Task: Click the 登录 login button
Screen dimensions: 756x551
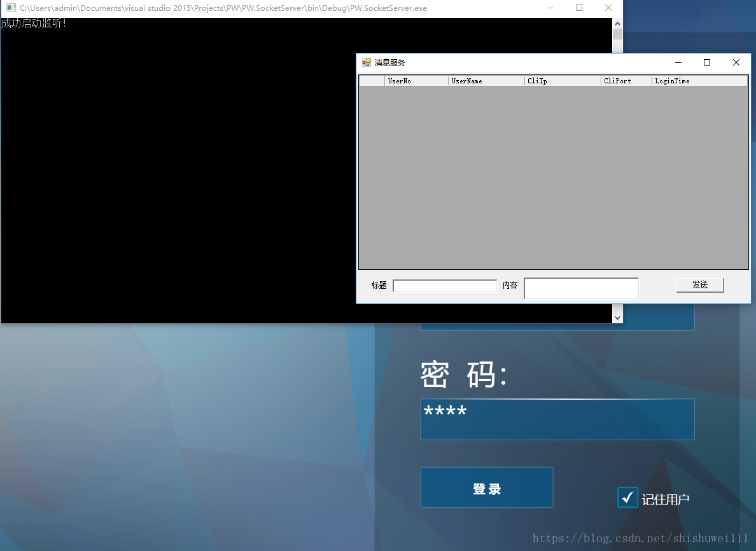Action: (x=487, y=487)
